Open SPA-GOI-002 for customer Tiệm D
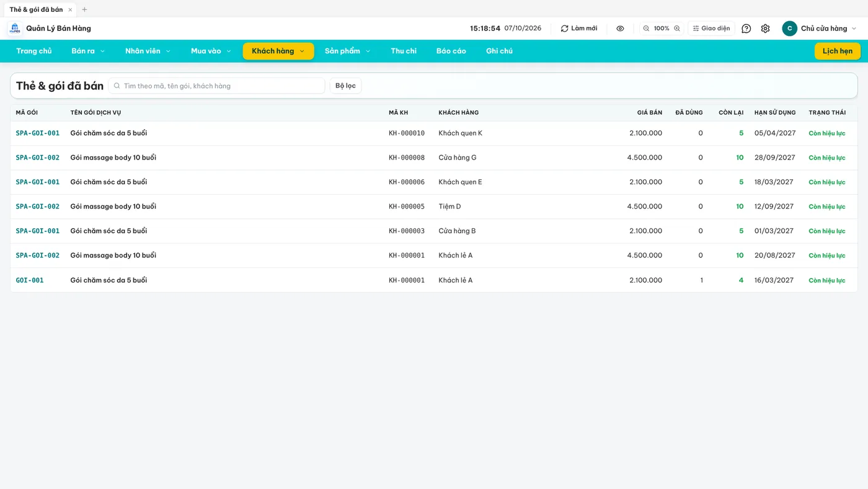868x489 pixels. tap(38, 207)
